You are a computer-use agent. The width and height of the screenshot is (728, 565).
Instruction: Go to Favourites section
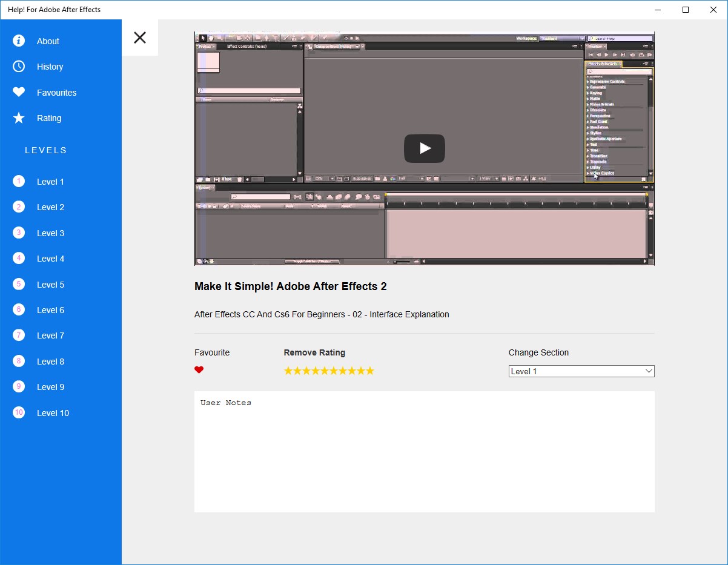[56, 93]
